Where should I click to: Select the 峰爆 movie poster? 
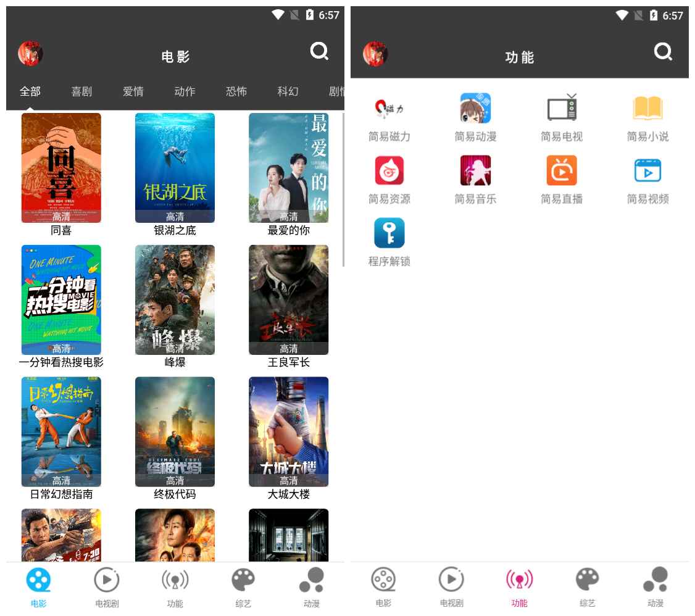(175, 299)
